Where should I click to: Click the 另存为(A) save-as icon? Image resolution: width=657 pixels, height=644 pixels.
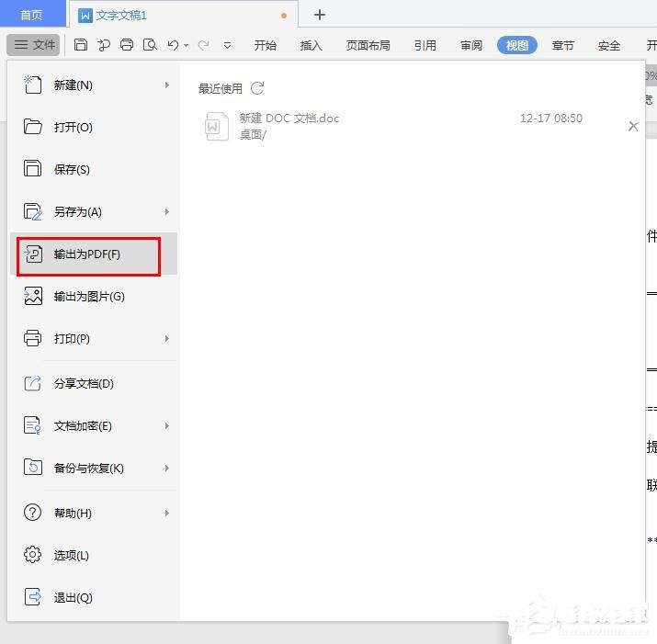tap(33, 211)
